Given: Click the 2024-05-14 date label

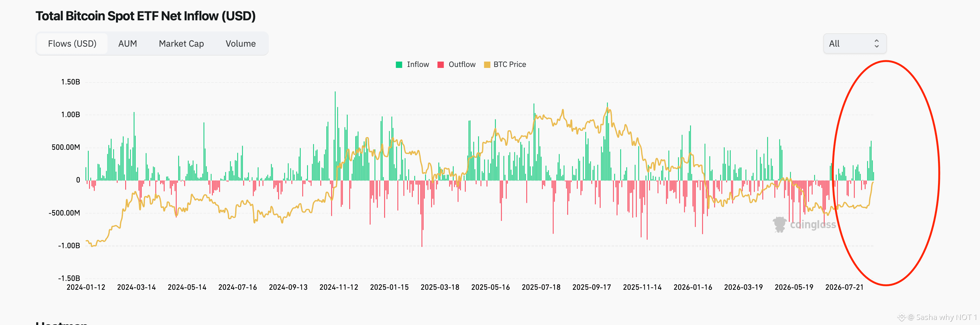Looking at the screenshot, I should 187,287.
